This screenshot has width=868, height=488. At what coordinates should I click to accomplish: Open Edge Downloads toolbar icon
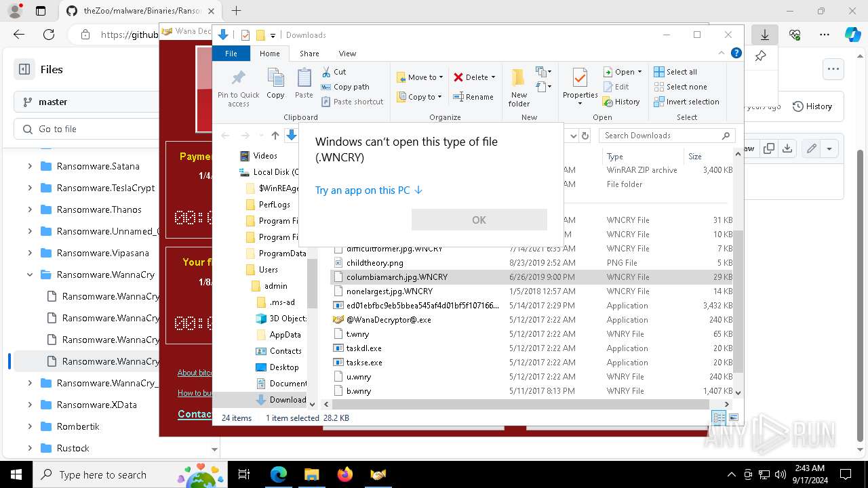click(x=765, y=35)
